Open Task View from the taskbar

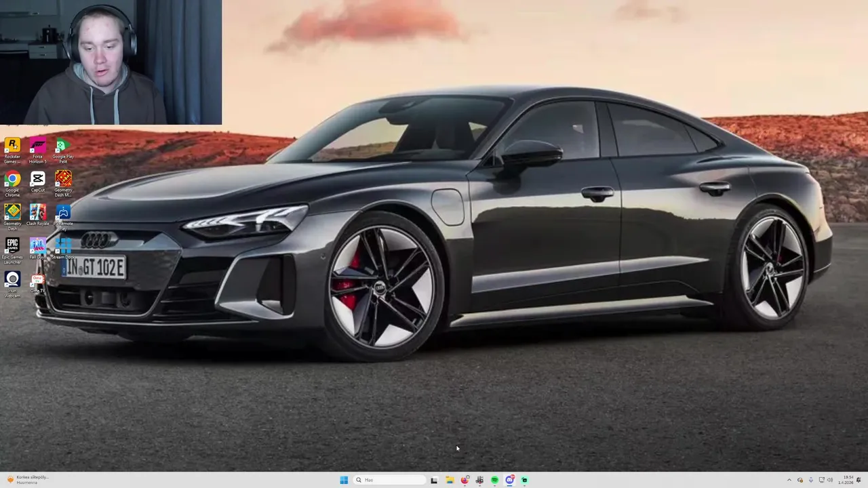tap(434, 480)
